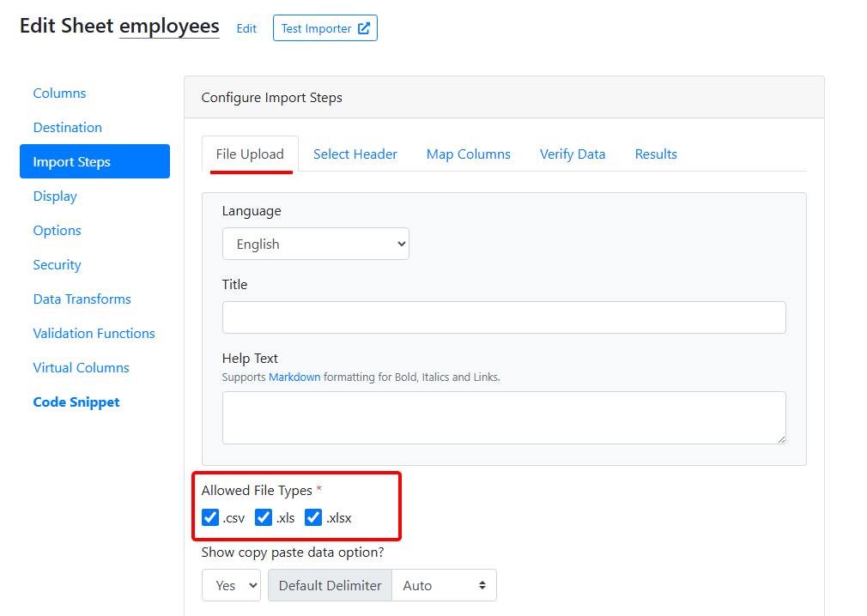867x616 pixels.
Task: Open the copy paste Yes dropdown
Action: click(231, 585)
